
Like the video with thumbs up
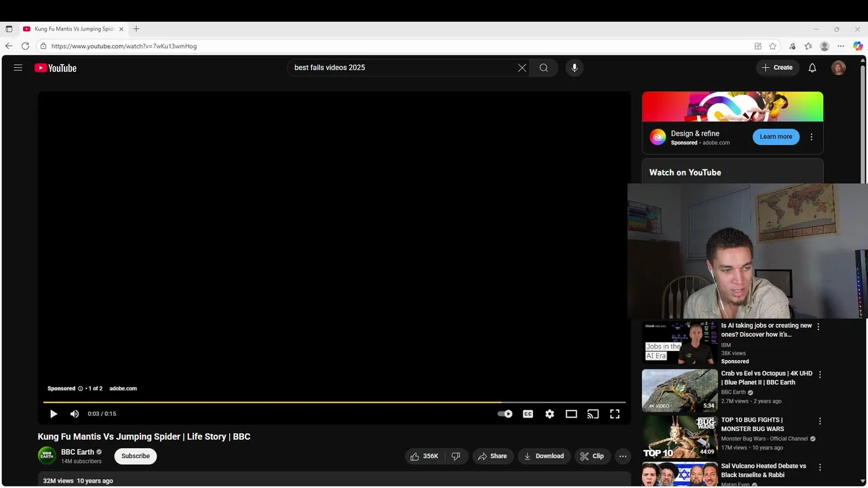point(425,456)
